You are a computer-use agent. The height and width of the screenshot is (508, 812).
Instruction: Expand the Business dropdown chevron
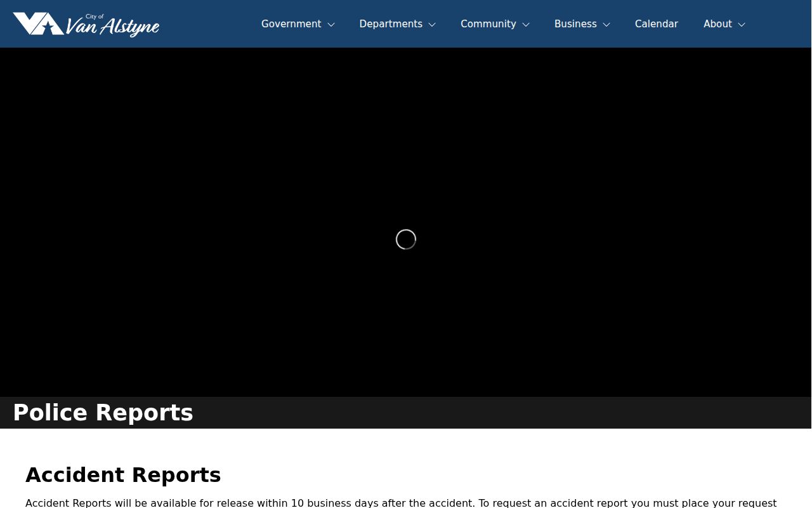606,25
